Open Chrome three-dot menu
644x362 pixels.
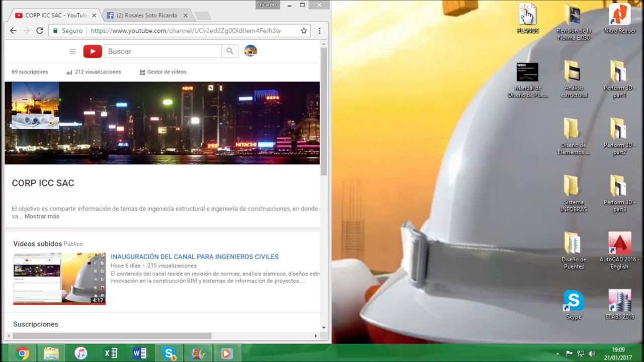point(319,31)
